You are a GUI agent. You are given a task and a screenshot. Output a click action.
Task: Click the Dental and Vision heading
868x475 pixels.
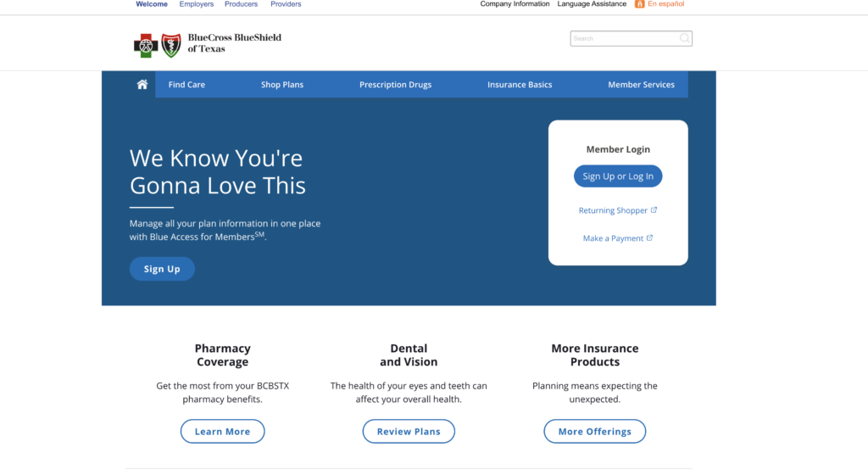pyautogui.click(x=409, y=355)
